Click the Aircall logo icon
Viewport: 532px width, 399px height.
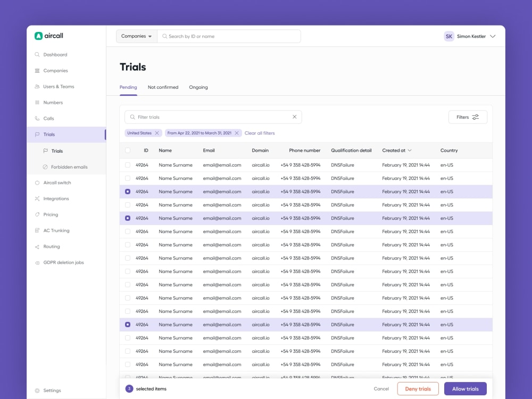click(x=38, y=36)
